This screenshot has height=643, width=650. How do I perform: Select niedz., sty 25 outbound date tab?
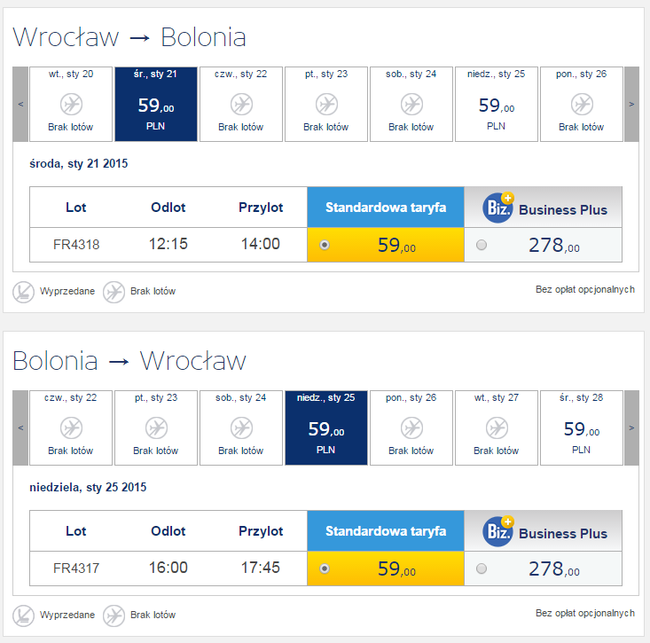pyautogui.click(x=496, y=104)
